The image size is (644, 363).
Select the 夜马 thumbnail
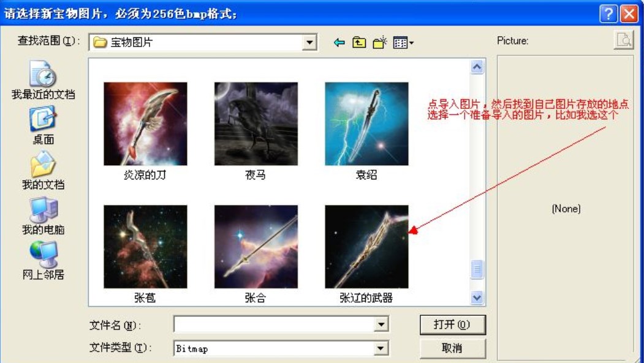[256, 124]
